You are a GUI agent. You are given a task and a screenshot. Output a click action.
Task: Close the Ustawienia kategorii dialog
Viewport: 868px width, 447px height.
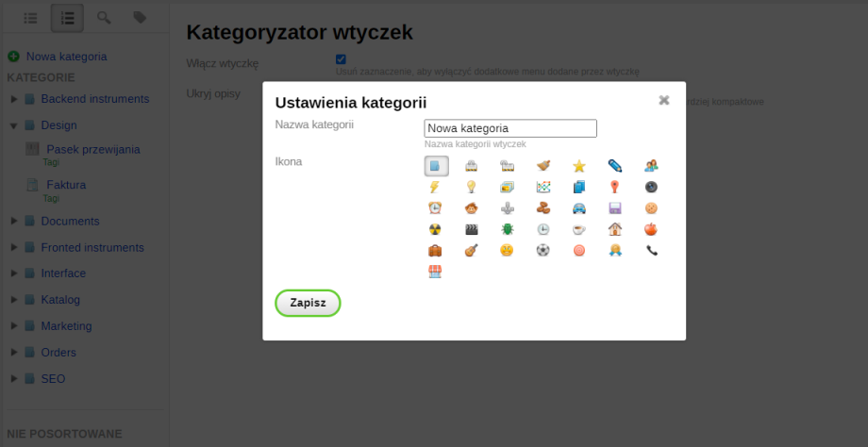pyautogui.click(x=663, y=100)
